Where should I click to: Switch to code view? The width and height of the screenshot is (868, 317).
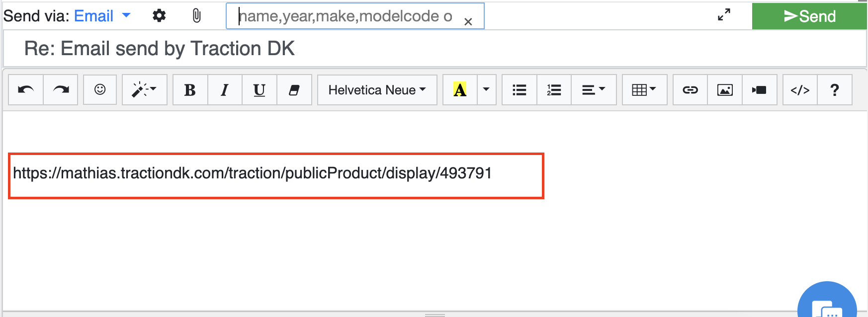(800, 90)
